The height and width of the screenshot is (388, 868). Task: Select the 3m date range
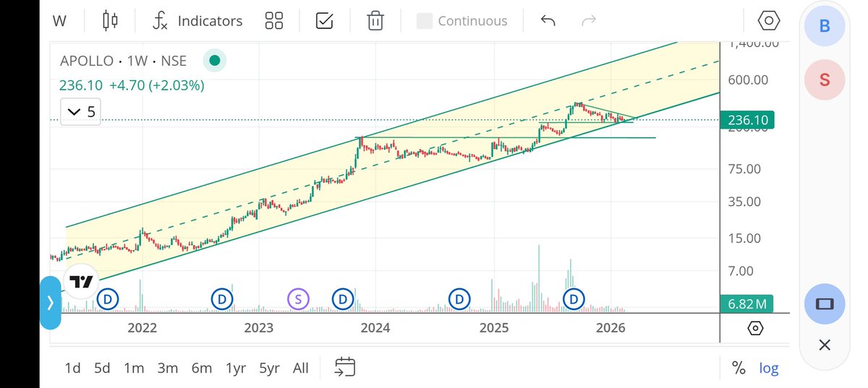[168, 368]
